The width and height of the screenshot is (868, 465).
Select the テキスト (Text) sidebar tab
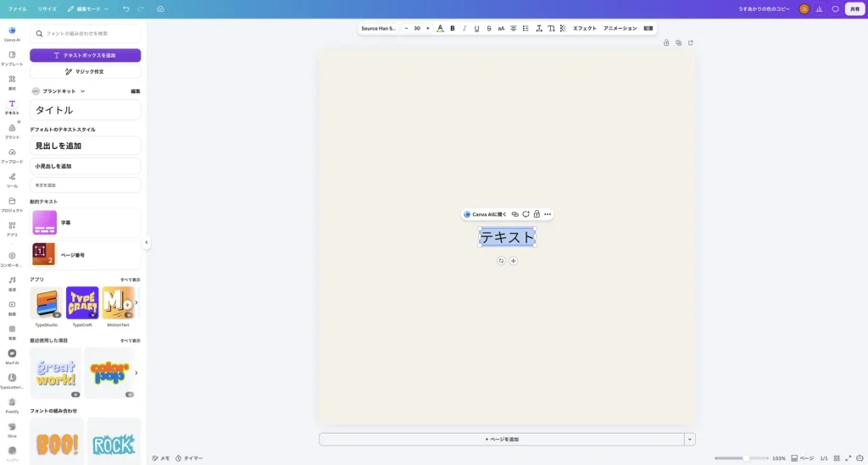[x=12, y=107]
